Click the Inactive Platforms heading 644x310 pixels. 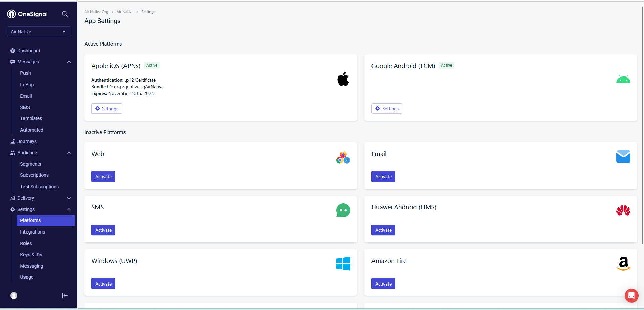point(105,132)
